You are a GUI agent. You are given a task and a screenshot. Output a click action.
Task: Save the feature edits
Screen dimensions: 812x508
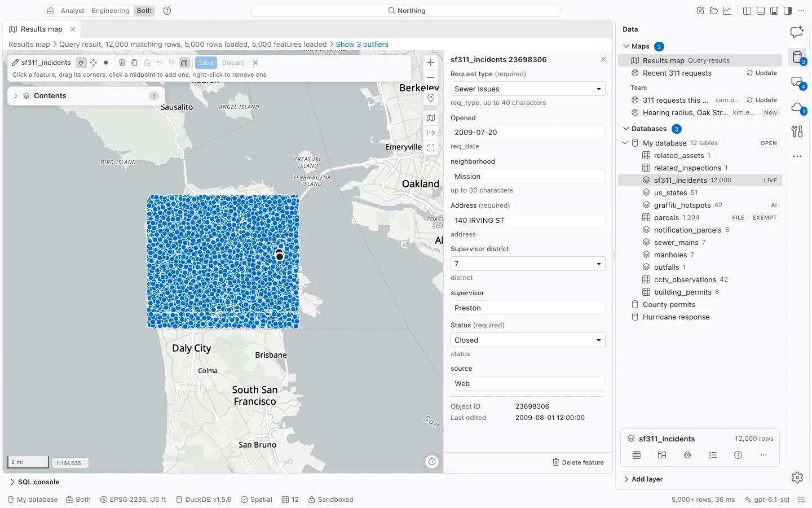click(x=206, y=63)
